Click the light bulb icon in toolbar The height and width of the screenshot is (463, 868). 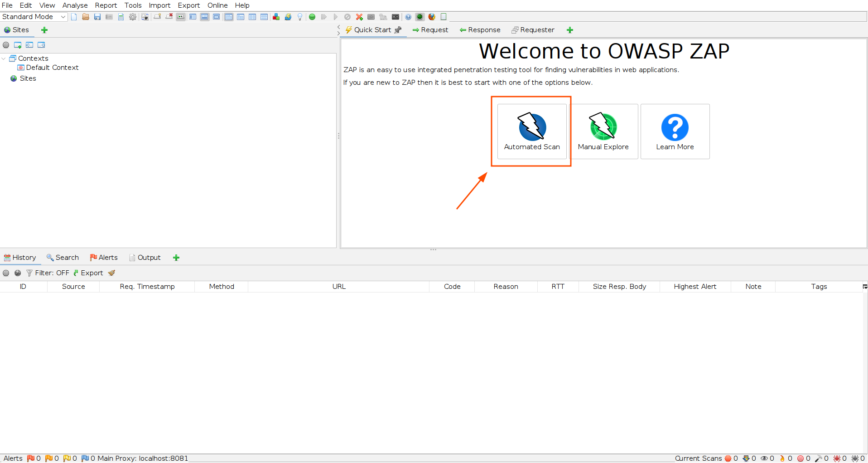pyautogui.click(x=300, y=17)
